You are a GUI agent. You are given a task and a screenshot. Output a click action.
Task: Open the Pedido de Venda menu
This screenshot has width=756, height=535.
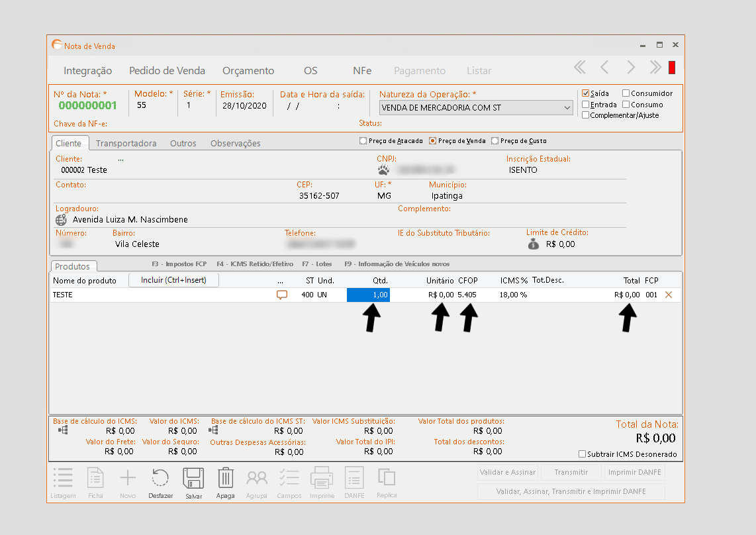(x=167, y=70)
